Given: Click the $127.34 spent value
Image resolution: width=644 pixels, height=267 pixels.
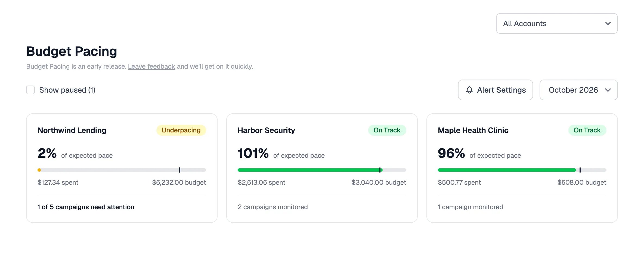Looking at the screenshot, I should [x=58, y=183].
